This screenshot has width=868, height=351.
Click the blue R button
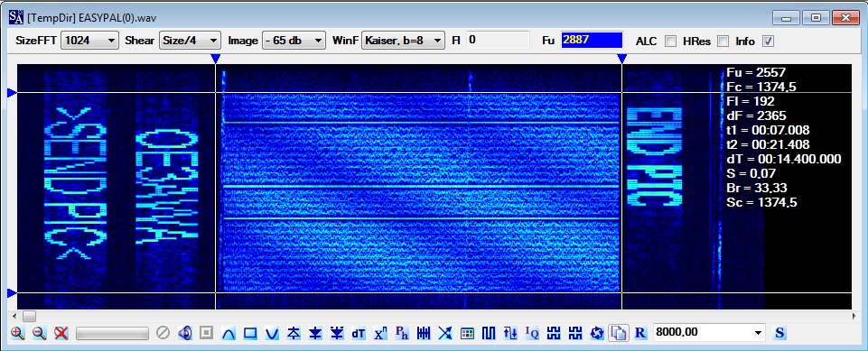pos(640,333)
